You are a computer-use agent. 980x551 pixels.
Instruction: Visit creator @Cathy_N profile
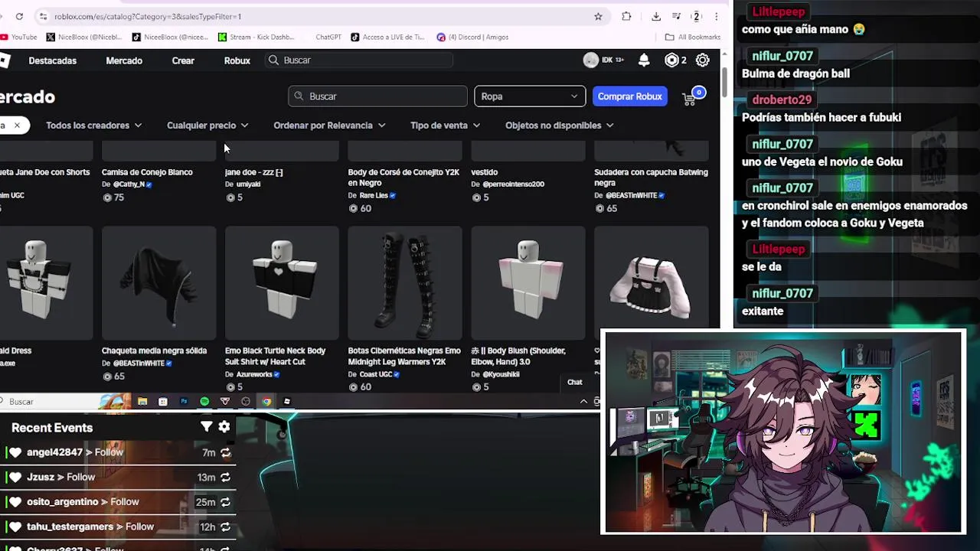click(129, 184)
